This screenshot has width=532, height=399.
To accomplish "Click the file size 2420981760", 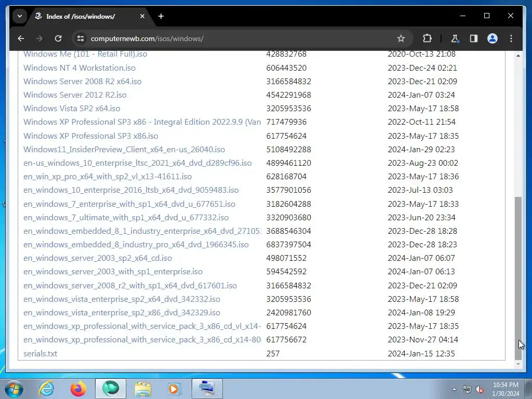I will (x=289, y=313).
